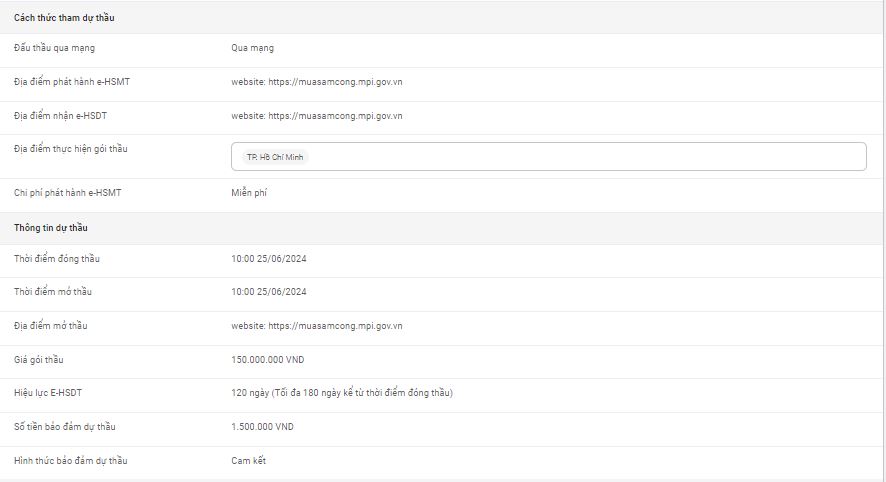
Task: Select the '150.000.000 VND' bid package price
Action: click(x=270, y=360)
